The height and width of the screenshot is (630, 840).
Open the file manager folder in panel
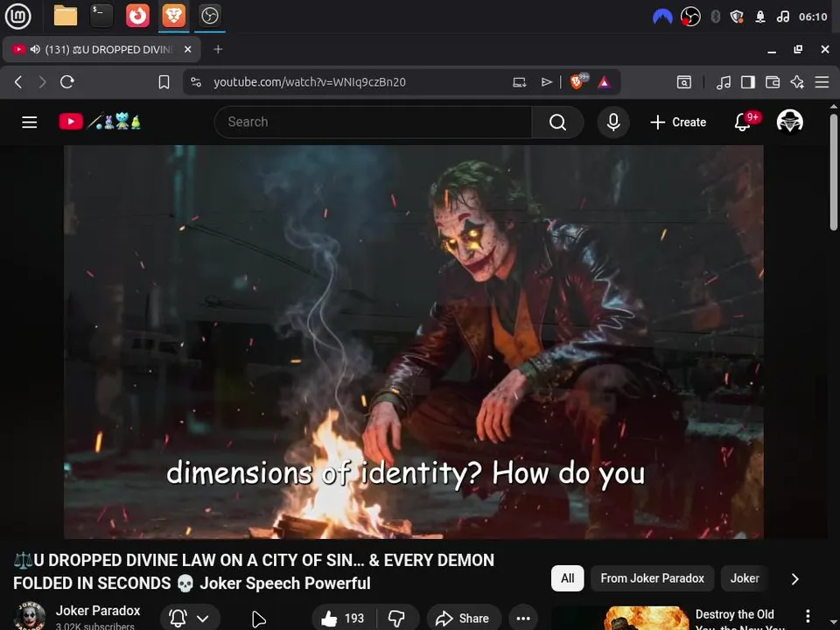[66, 16]
